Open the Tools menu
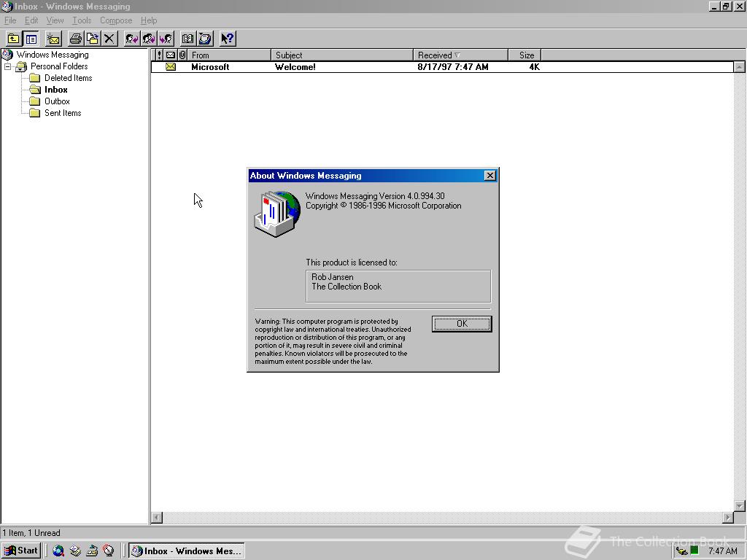The width and height of the screenshot is (747, 560). click(x=82, y=20)
